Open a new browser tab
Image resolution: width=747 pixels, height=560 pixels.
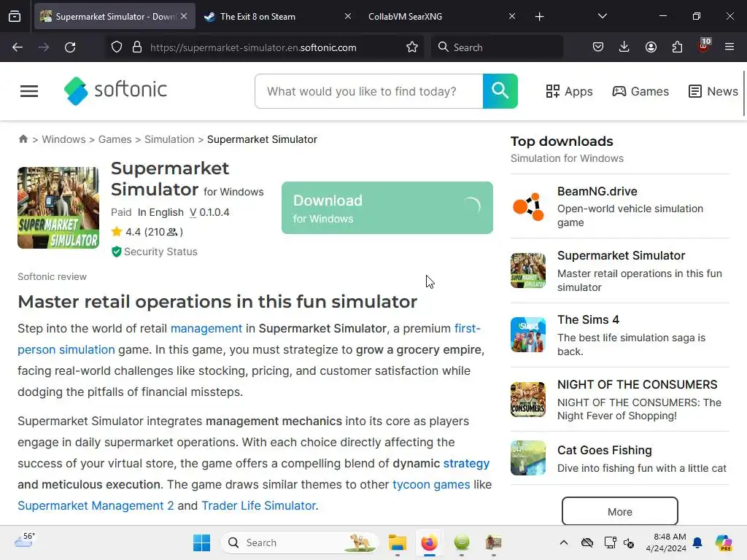(x=539, y=17)
